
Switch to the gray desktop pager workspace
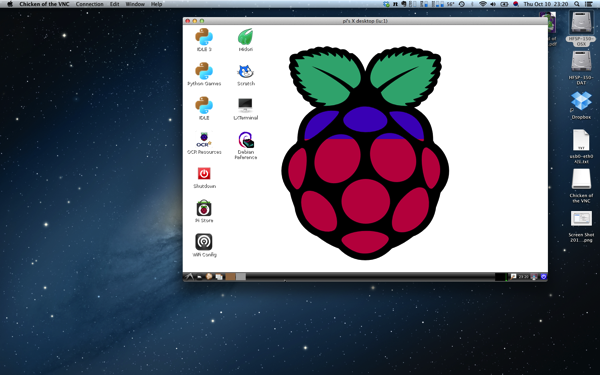pos(241,277)
